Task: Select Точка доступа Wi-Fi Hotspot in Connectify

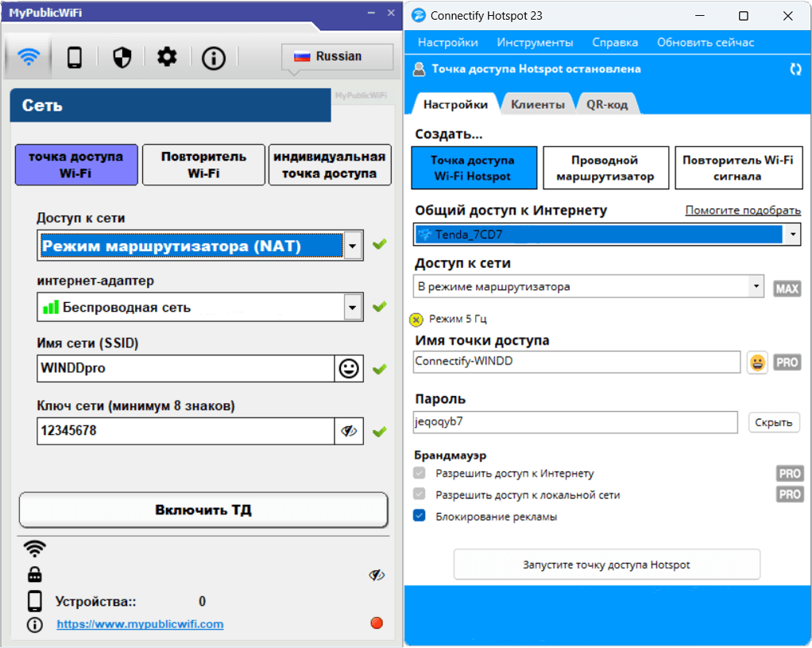Action: tap(474, 168)
